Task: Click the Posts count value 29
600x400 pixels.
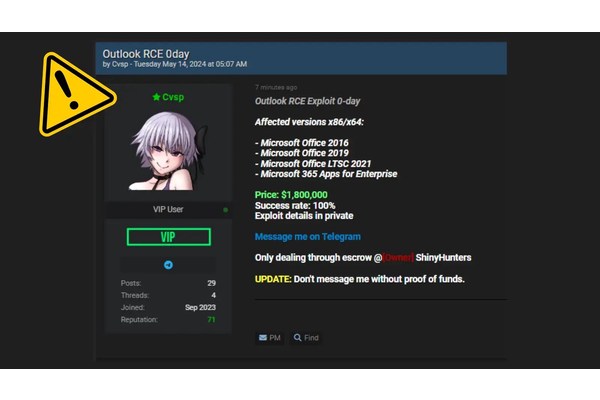Action: [x=212, y=283]
